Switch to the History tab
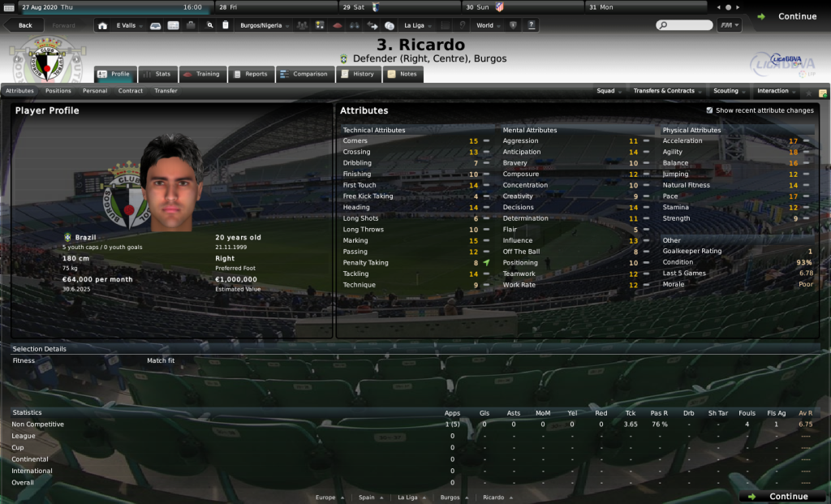 (358, 74)
